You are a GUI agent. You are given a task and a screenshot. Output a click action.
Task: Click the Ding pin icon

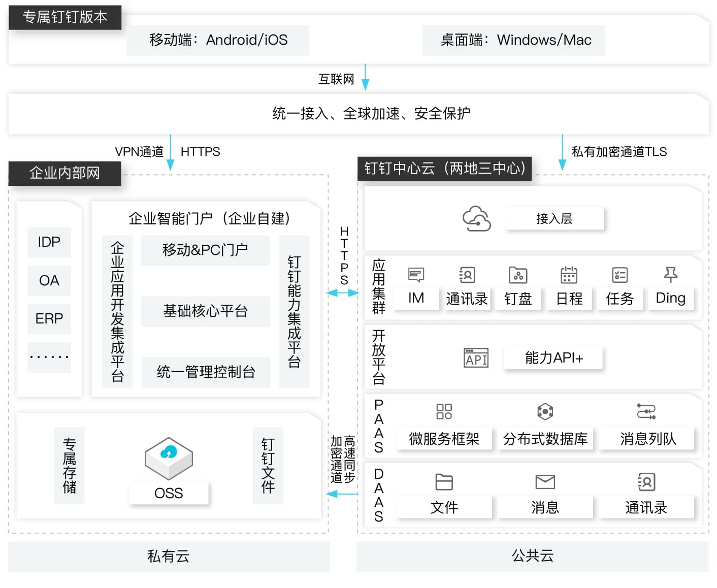pyautogui.click(x=671, y=275)
